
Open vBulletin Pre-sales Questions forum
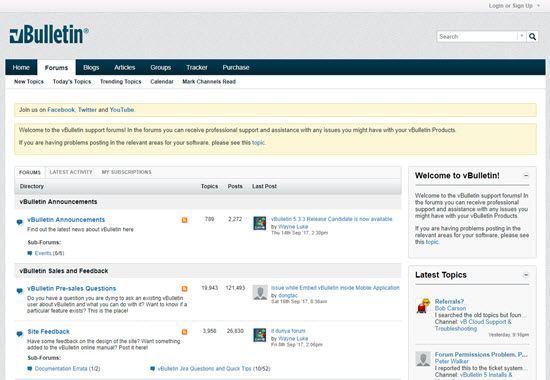pyautogui.click(x=72, y=288)
